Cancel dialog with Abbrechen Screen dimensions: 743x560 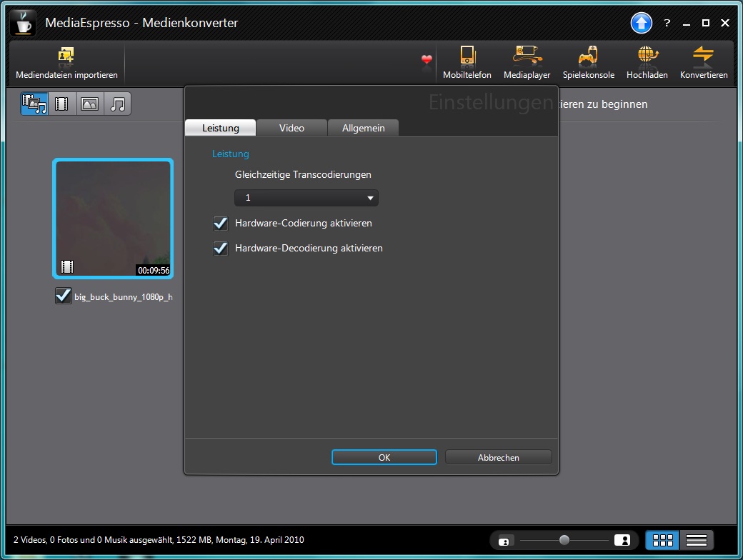point(499,457)
